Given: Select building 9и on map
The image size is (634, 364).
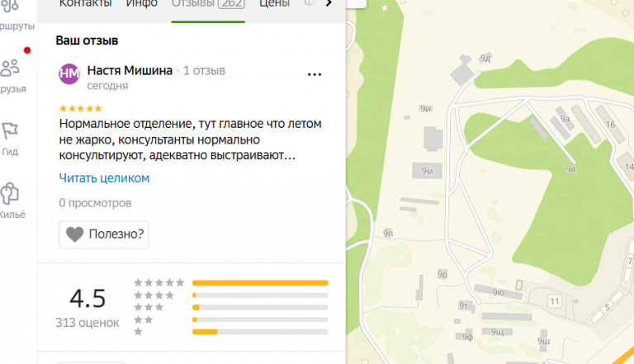Looking at the screenshot, I should [x=425, y=108].
